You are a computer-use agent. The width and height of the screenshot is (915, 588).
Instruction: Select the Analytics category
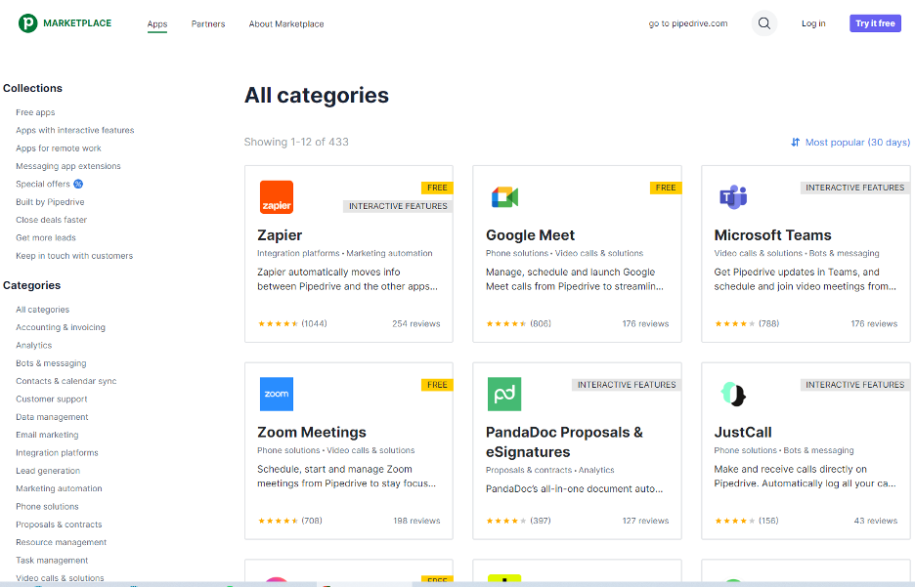[33, 346]
